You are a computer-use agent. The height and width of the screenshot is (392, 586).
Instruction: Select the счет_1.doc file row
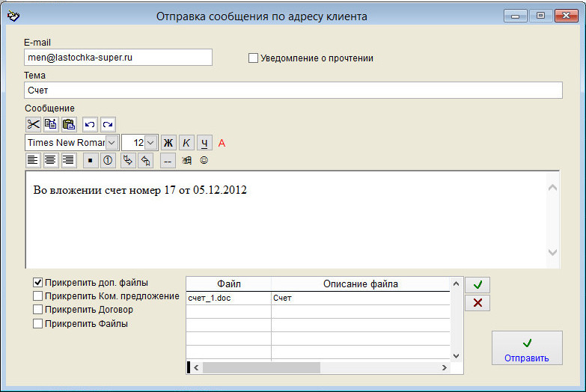pyautogui.click(x=228, y=298)
